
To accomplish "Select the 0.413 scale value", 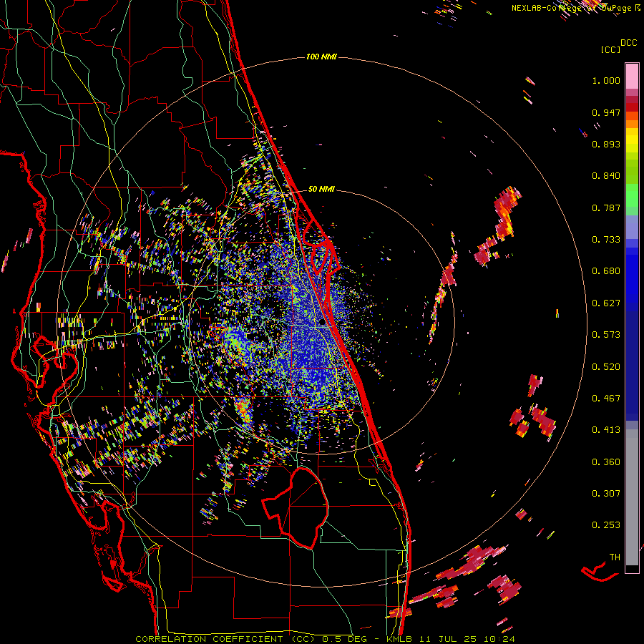I will 606,430.
